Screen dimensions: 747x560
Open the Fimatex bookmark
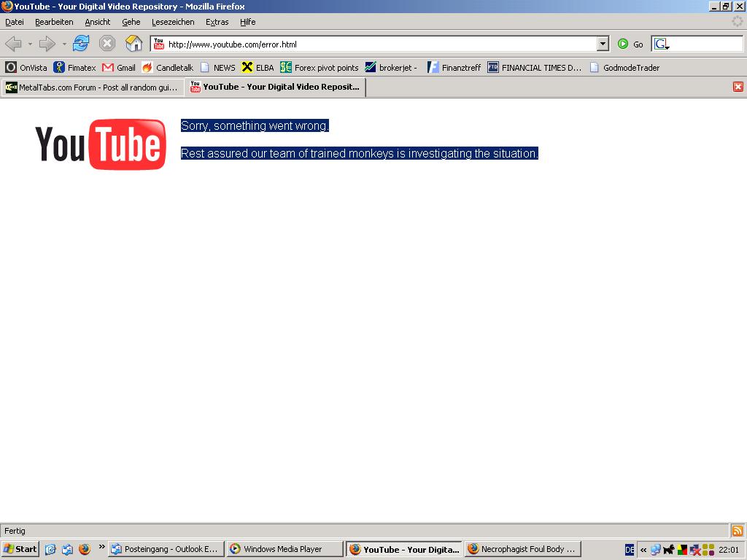(75, 68)
